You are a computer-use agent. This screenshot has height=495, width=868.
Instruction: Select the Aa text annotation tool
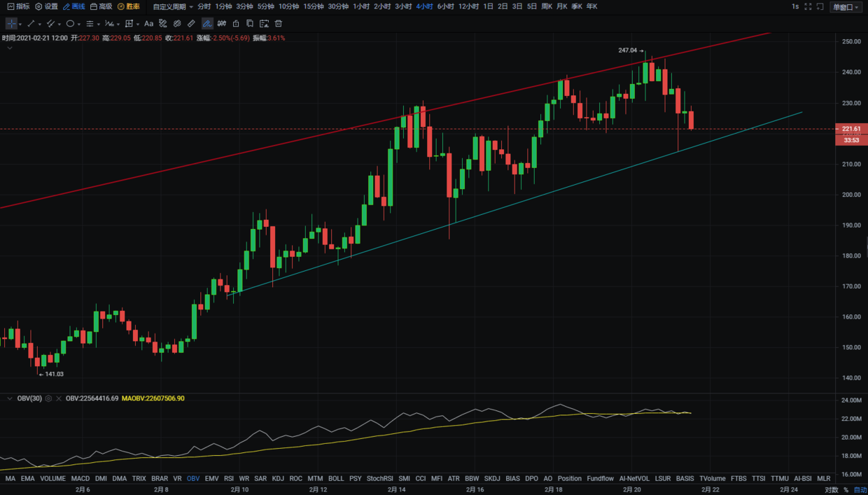click(148, 23)
